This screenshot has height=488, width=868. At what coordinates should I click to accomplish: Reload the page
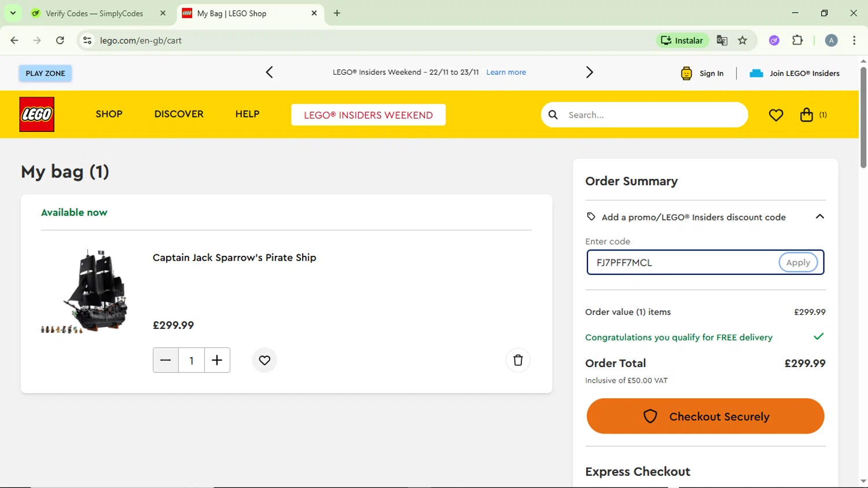[x=60, y=41]
